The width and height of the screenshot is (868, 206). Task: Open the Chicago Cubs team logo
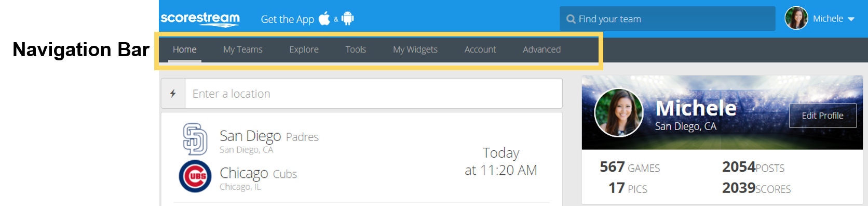pos(195,176)
